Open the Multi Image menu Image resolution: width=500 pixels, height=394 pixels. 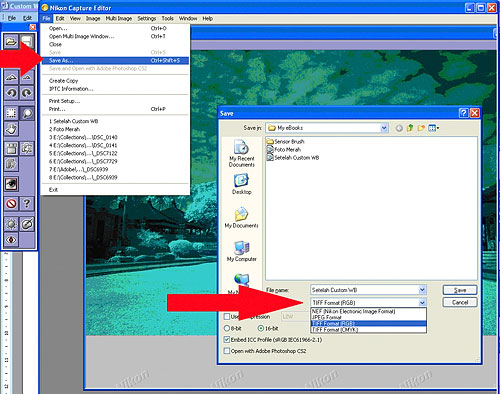point(119,18)
